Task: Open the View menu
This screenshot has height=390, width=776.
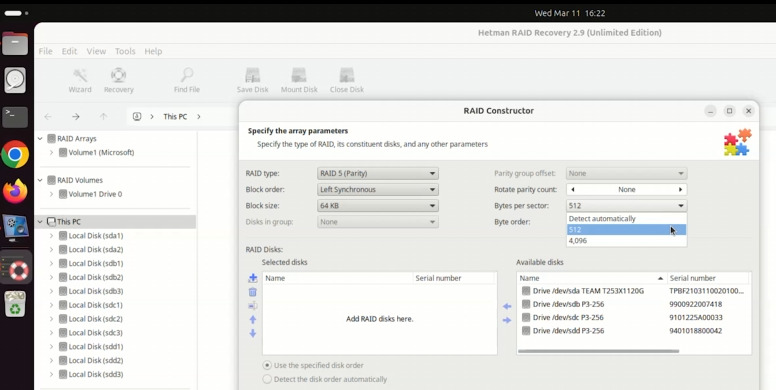Action: tap(96, 51)
